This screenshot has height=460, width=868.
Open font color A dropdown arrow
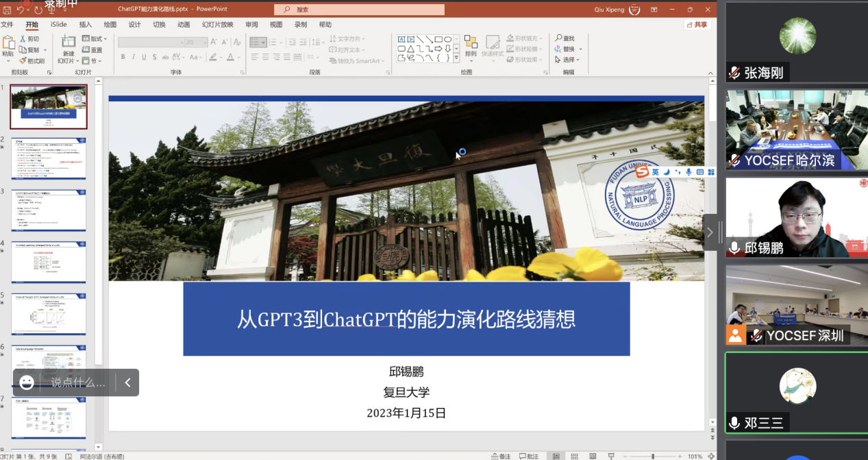(239, 57)
